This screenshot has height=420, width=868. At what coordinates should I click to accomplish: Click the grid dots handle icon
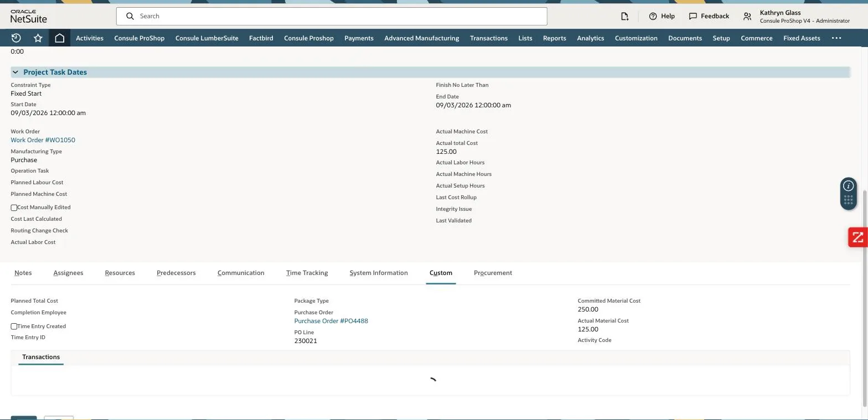coord(848,200)
